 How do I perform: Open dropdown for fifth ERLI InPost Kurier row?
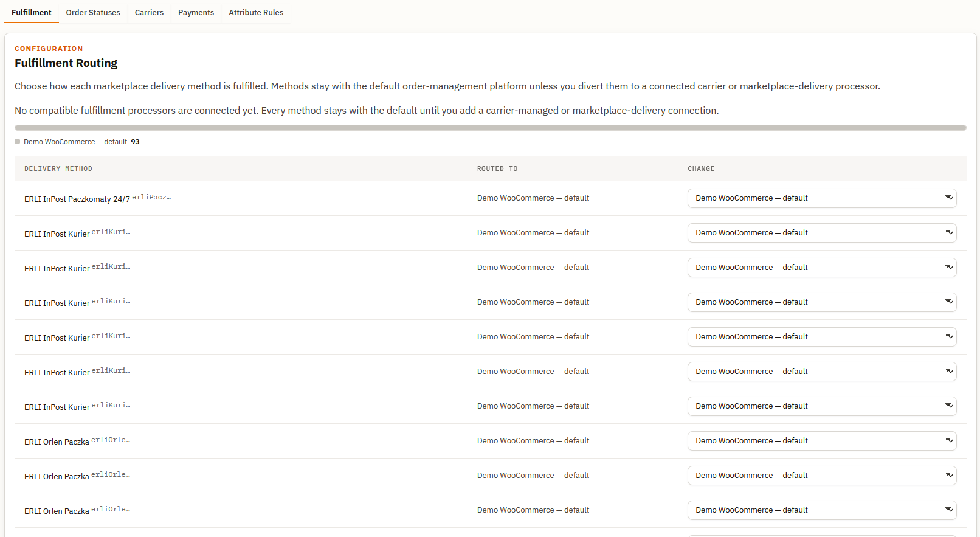pos(822,372)
